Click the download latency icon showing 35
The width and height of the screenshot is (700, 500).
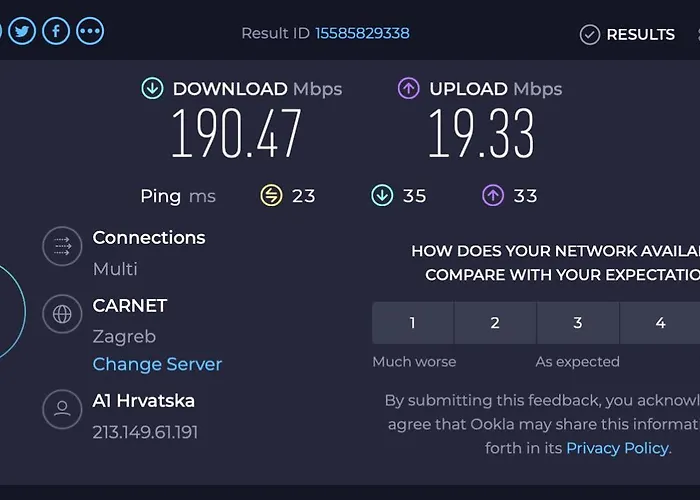[x=382, y=196]
